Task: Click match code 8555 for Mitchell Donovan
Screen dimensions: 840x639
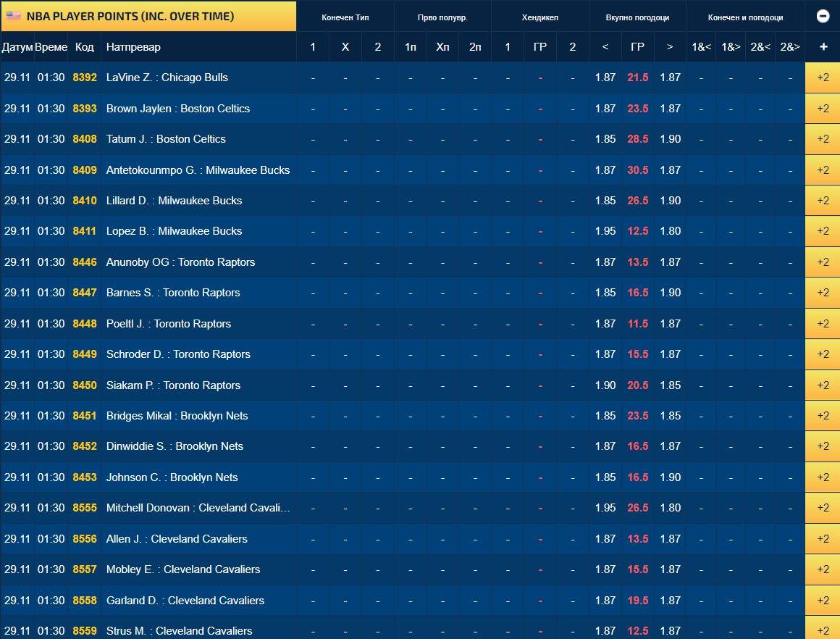Action: (85, 508)
